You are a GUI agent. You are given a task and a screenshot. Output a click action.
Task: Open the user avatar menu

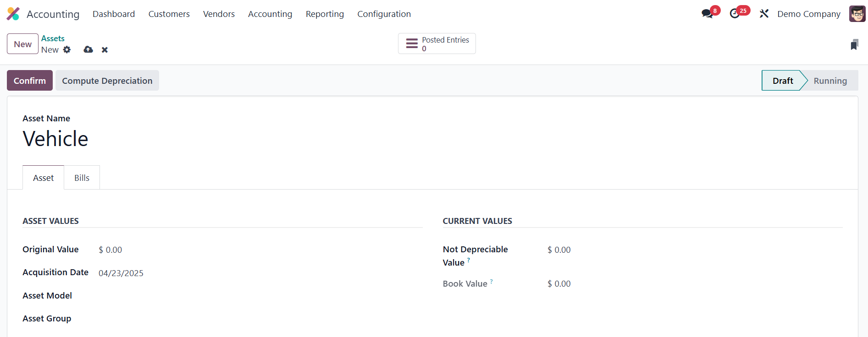pyautogui.click(x=857, y=14)
